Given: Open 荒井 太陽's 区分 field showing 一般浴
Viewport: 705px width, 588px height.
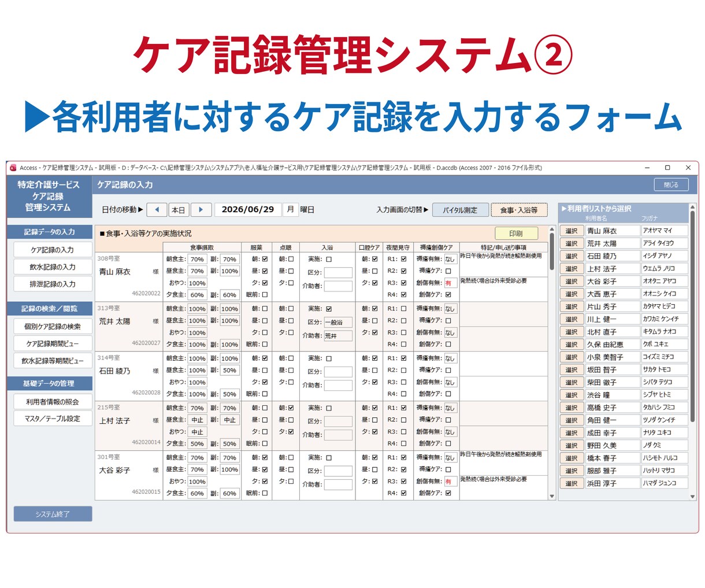Looking at the screenshot, I should click(338, 323).
